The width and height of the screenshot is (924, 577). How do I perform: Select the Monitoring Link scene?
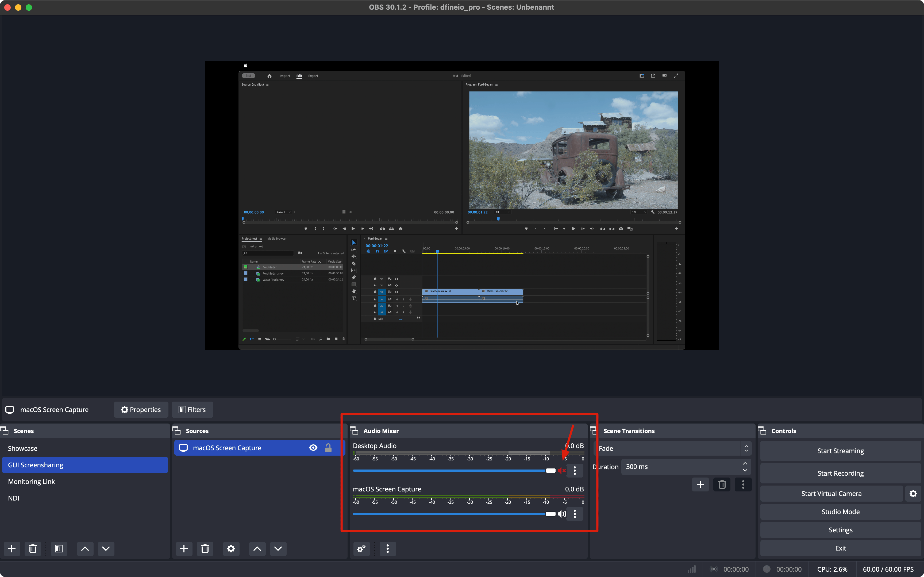click(x=85, y=482)
